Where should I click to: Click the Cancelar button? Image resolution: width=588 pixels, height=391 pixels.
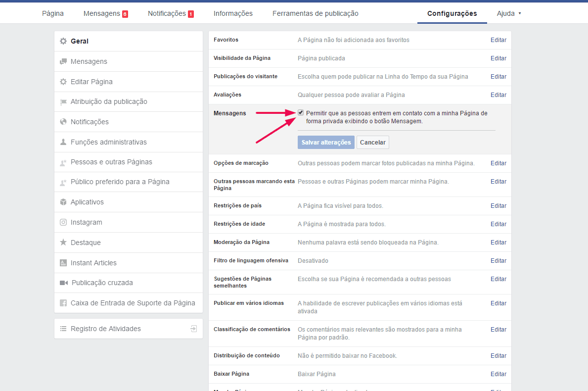point(373,142)
